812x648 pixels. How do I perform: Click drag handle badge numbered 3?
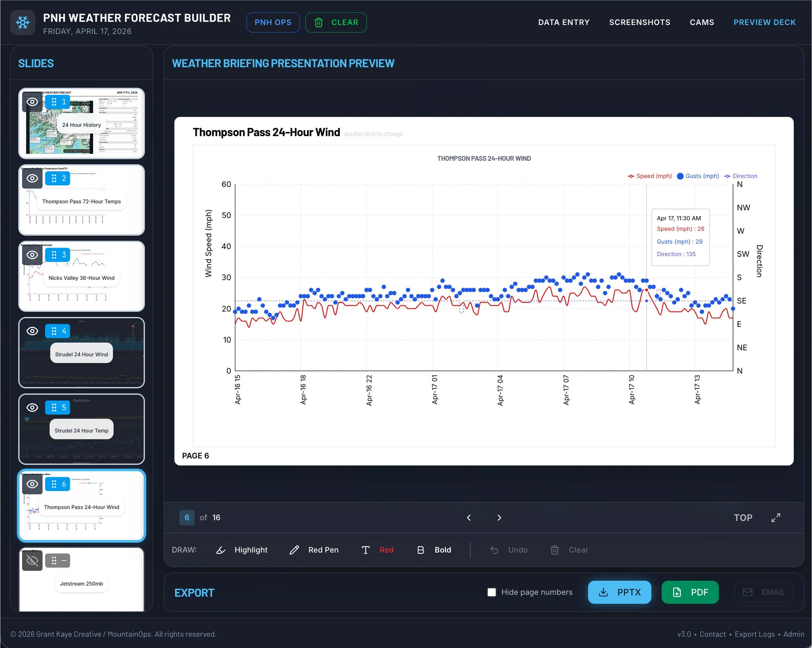click(x=57, y=255)
